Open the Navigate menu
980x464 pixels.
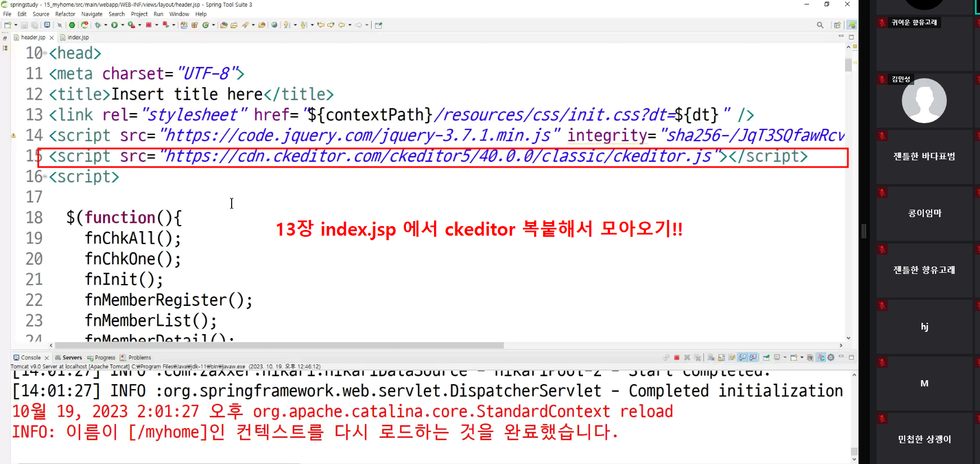click(x=92, y=14)
